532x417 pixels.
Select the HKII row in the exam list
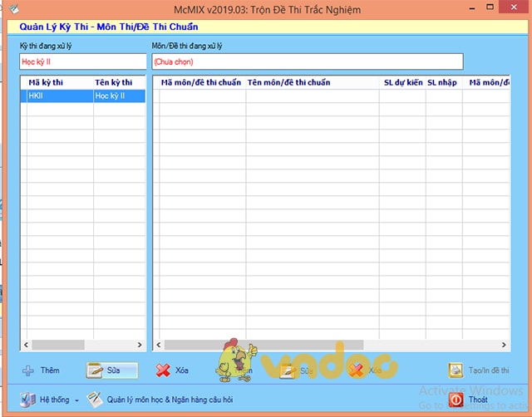58,96
